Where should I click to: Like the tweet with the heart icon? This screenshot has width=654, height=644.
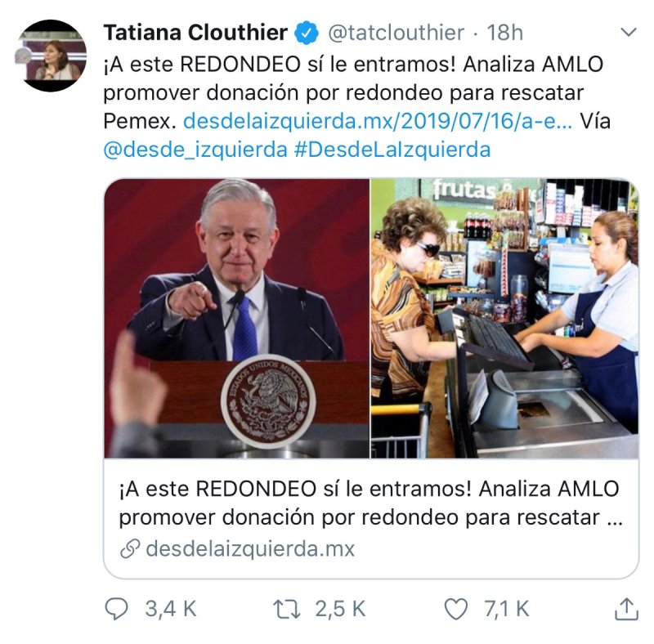(456, 610)
